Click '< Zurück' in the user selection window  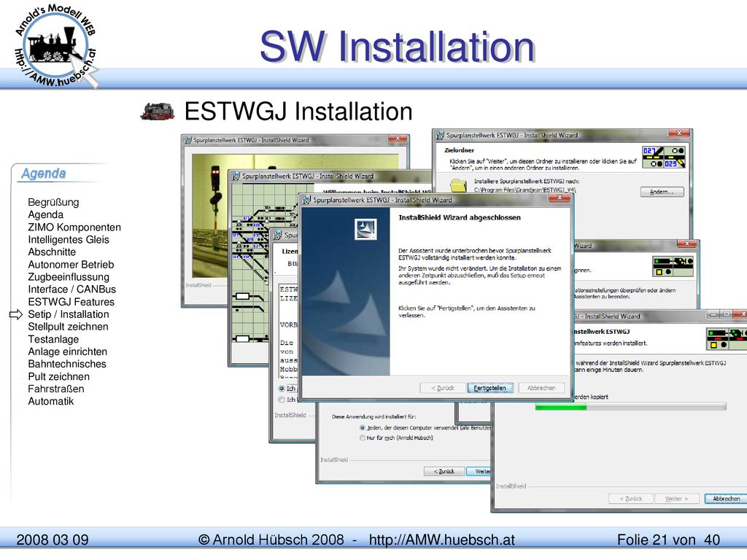[444, 472]
